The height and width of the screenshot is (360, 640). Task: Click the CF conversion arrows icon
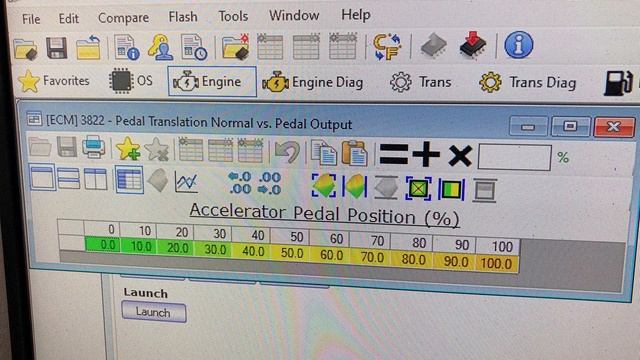click(387, 47)
